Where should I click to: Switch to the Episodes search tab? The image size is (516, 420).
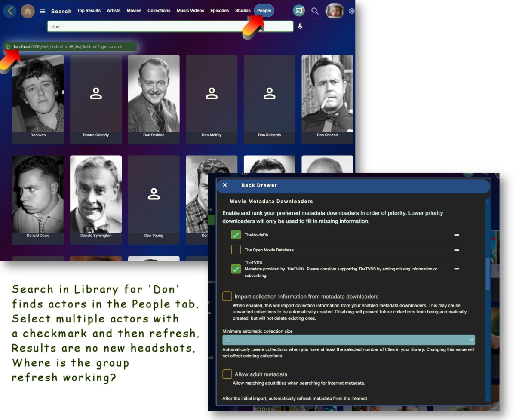[x=220, y=10]
